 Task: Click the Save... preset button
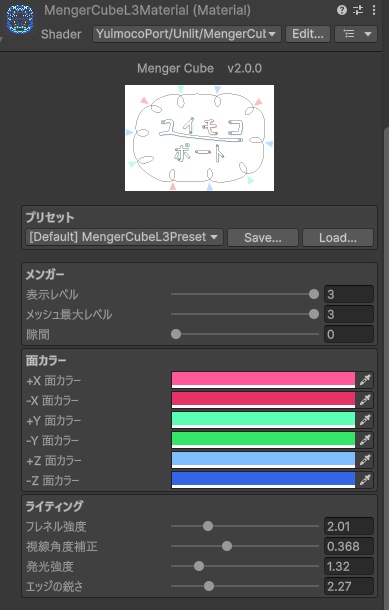[263, 237]
